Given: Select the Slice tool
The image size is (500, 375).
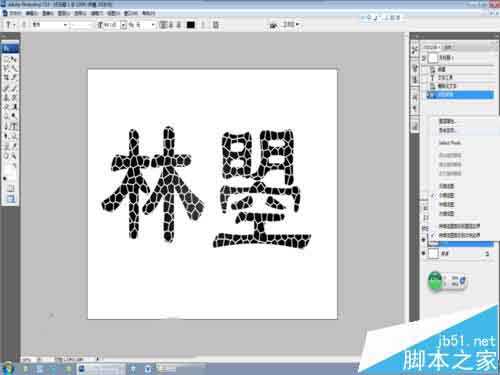Looking at the screenshot, I should tap(14, 78).
